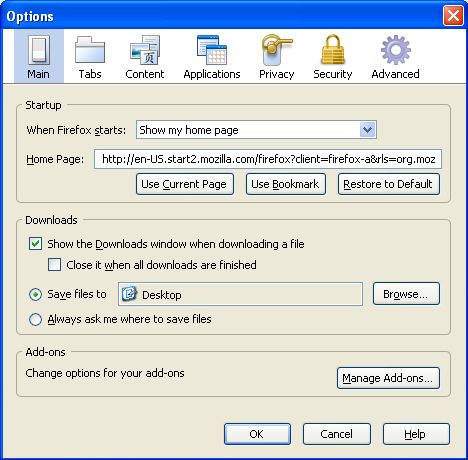Click the Downloads group label
The width and height of the screenshot is (468, 460).
click(x=51, y=220)
